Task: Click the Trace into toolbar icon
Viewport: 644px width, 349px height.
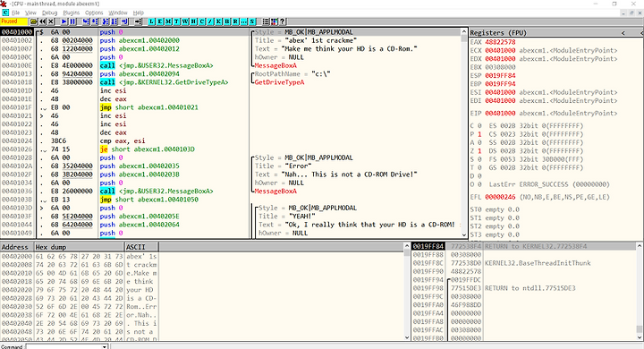Action: point(106,21)
